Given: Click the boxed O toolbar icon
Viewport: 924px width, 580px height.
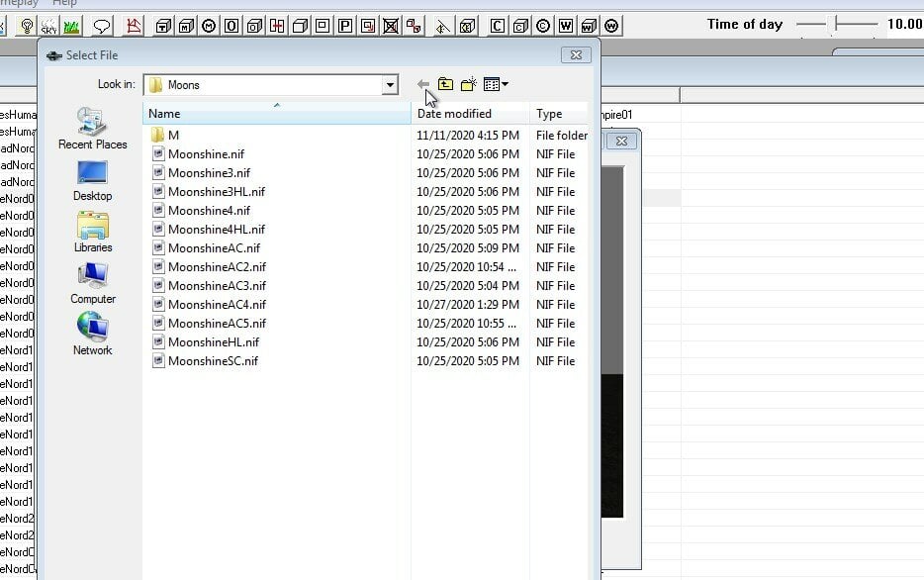Looking at the screenshot, I should coord(231,26).
